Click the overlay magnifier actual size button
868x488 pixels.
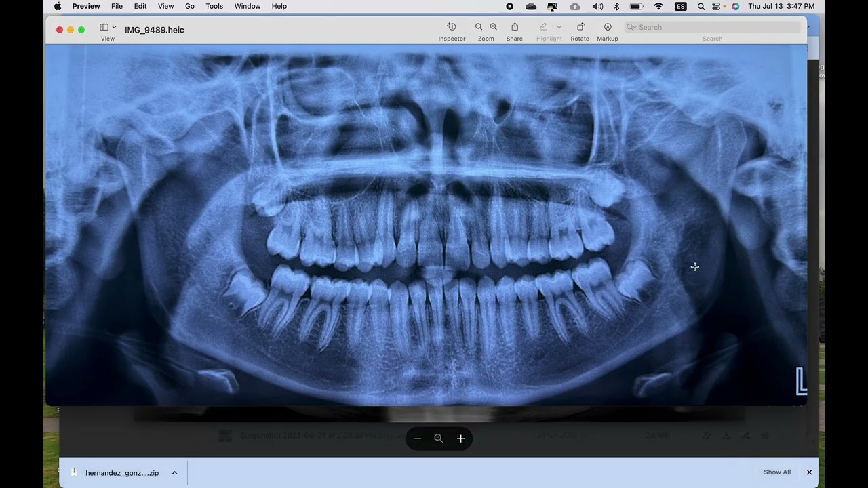(439, 439)
